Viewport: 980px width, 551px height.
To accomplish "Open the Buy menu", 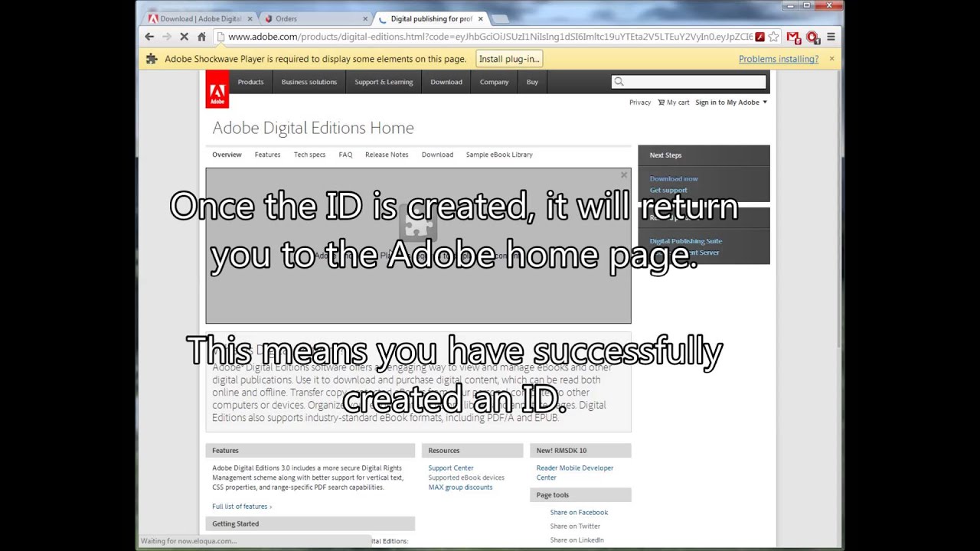I will (x=532, y=82).
